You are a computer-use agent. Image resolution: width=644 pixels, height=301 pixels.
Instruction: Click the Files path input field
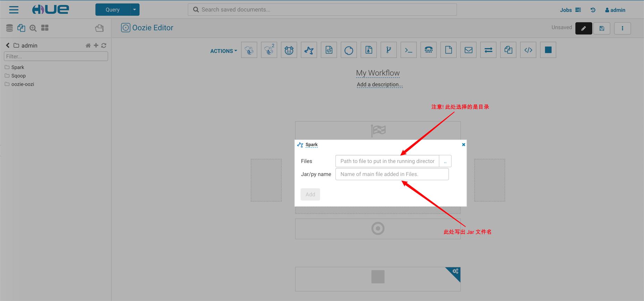387,161
